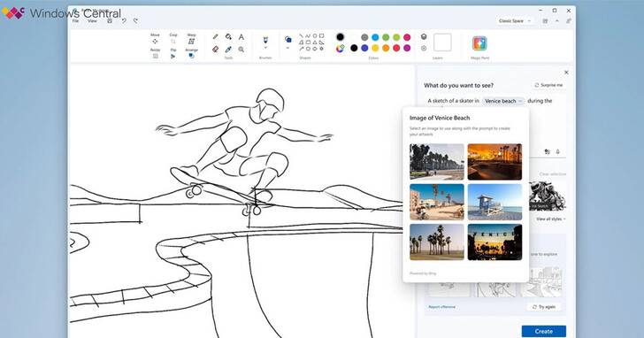The image size is (644, 338).
Task: Collapse the ribbon with the up chevron
Action: click(557, 21)
